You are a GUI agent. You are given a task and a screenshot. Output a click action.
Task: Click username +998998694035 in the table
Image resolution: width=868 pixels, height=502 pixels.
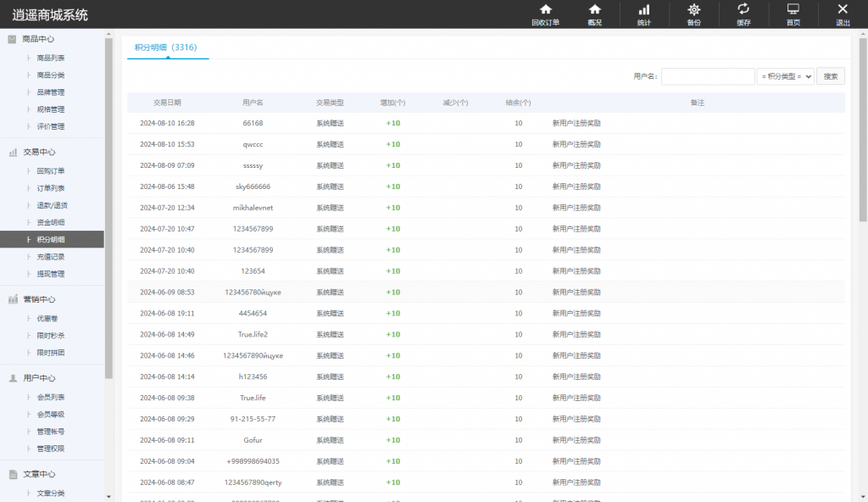(253, 461)
